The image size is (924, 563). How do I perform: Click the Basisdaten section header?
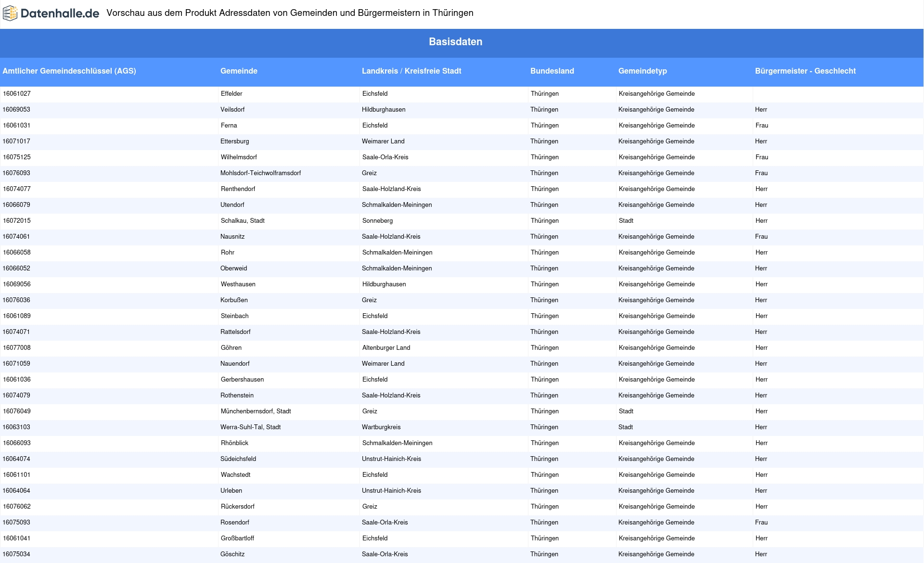pyautogui.click(x=456, y=42)
